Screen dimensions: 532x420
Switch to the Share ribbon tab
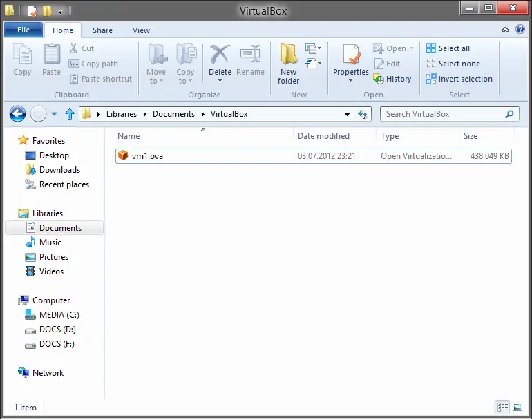102,30
